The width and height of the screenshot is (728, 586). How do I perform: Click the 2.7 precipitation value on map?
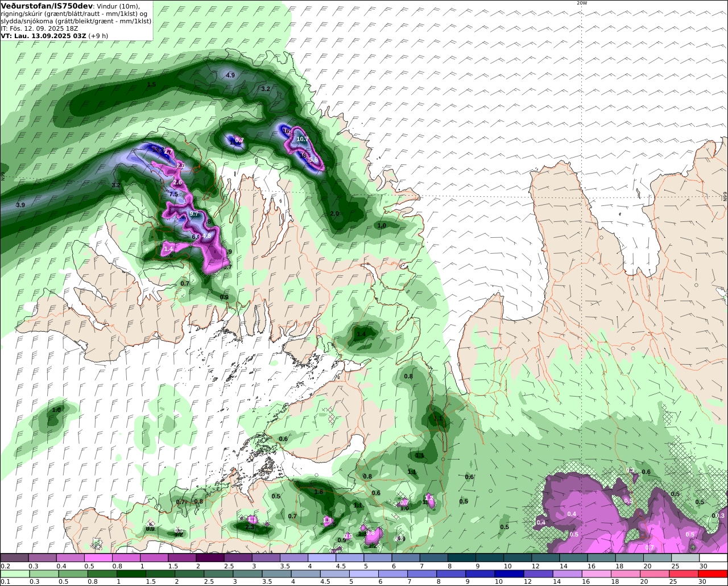point(168,152)
